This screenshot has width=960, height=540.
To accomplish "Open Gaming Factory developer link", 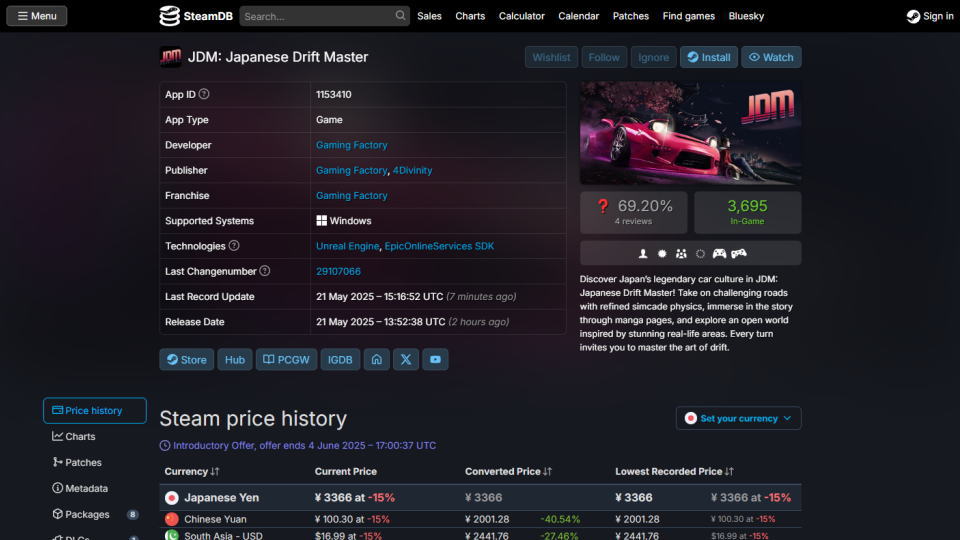I will pyautogui.click(x=351, y=145).
